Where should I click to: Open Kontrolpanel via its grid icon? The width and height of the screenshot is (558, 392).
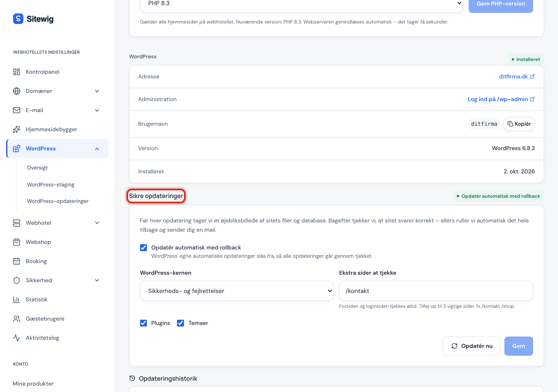[17, 72]
